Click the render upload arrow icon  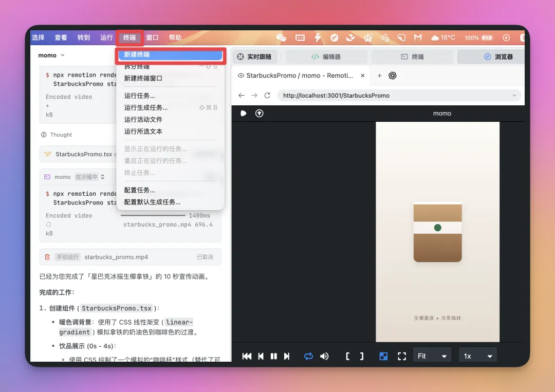click(x=260, y=113)
